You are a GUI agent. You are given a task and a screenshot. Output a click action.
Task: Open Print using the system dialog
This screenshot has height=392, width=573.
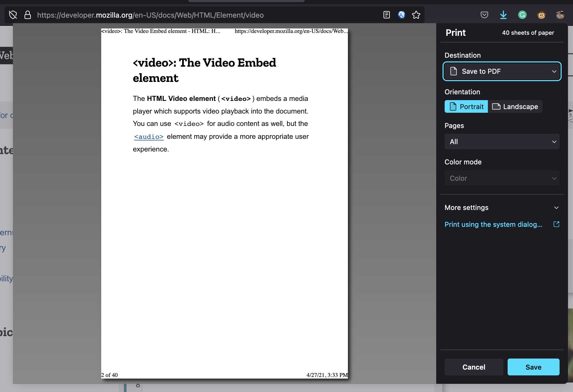493,224
